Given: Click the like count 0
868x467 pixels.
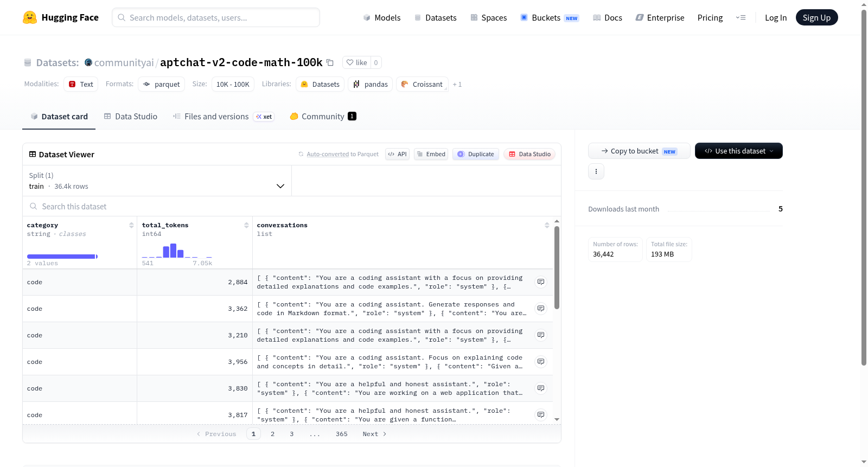Looking at the screenshot, I should click(x=376, y=62).
